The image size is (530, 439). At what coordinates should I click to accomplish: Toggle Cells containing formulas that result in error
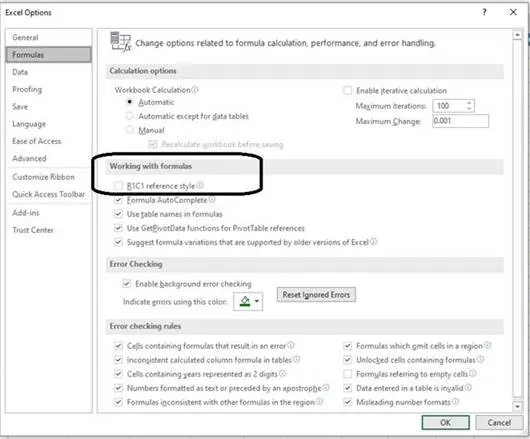point(118,346)
